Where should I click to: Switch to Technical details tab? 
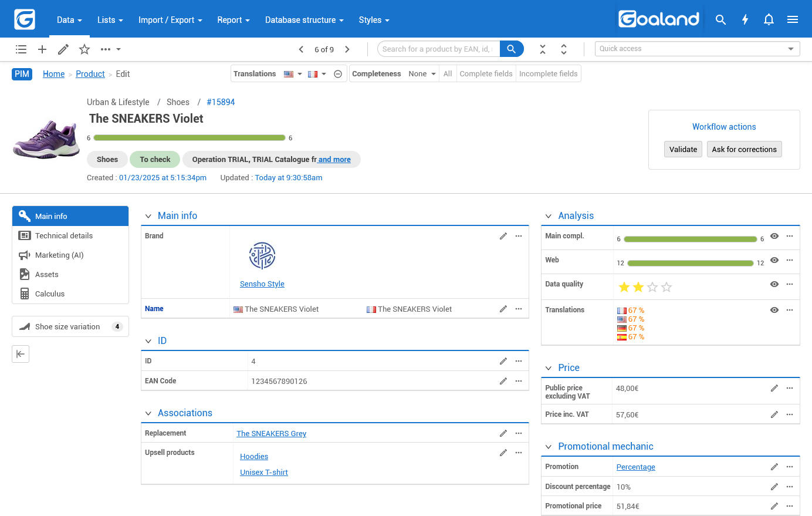point(64,236)
